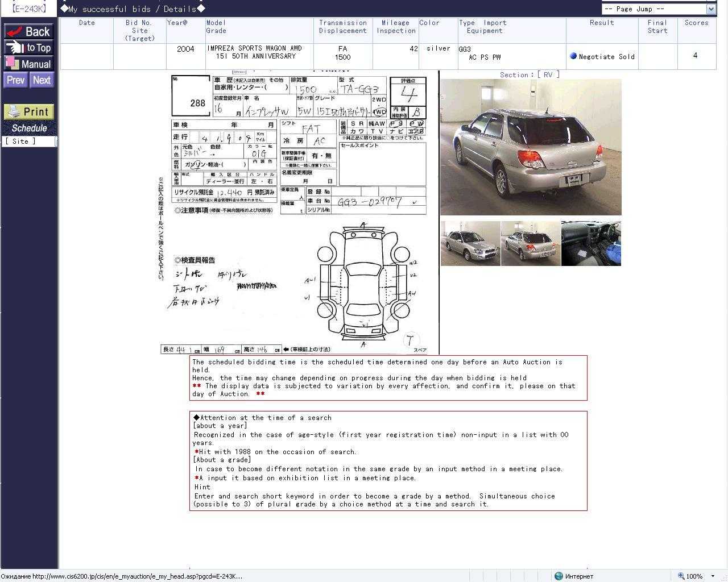Go to Next bid
This screenshot has width=728, height=582.
tap(42, 80)
